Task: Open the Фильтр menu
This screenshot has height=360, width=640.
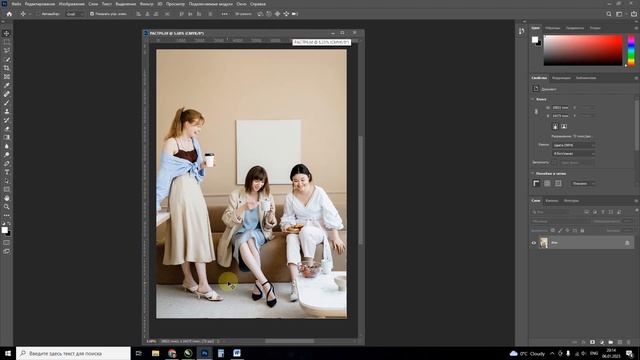Action: click(147, 4)
